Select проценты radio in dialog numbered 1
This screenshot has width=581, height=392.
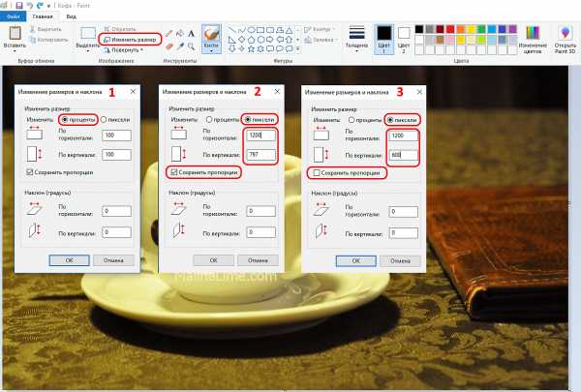coord(65,120)
